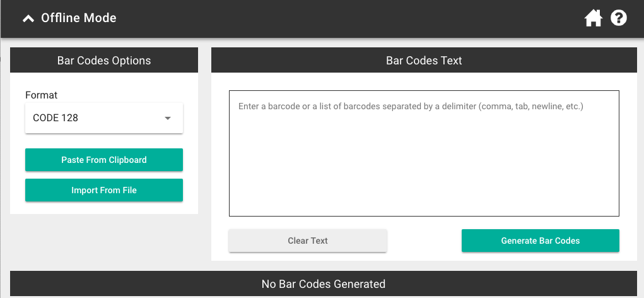The height and width of the screenshot is (298, 644).
Task: Select the Bar Codes Text header
Action: (424, 61)
